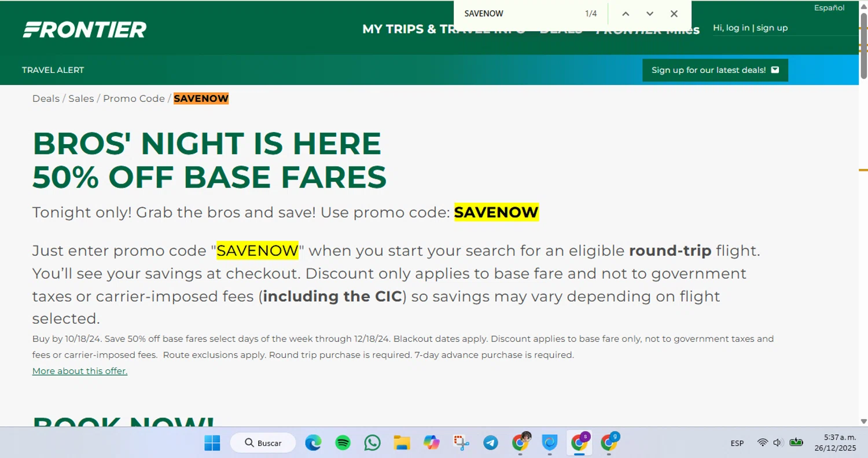868x458 pixels.
Task: Go to Deals breadcrumb link
Action: 46,98
